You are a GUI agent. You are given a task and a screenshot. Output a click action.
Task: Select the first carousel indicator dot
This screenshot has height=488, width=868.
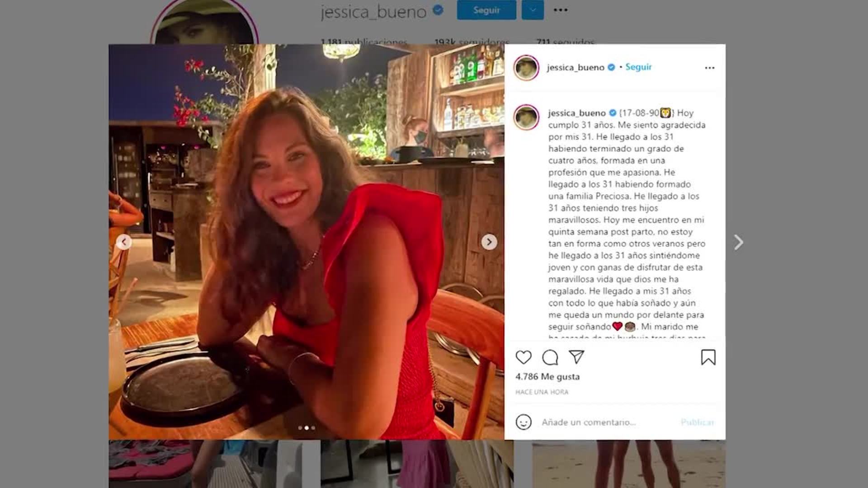(x=300, y=427)
